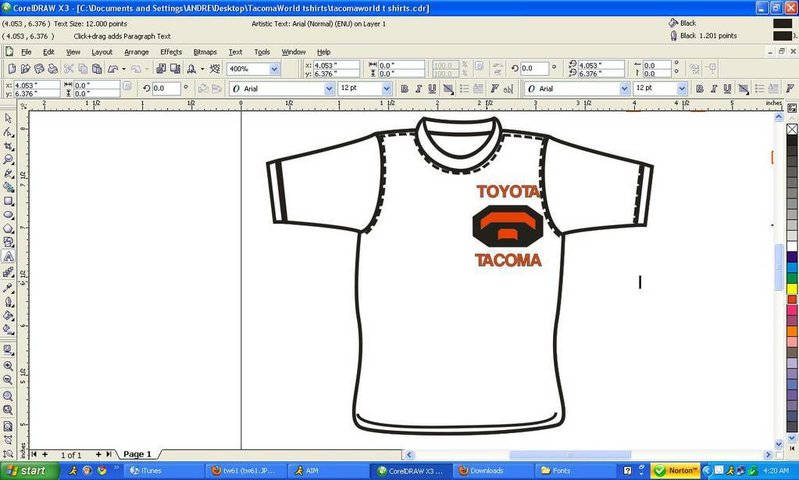Screen dimensions: 799x480
Task: Toggle Italic in first text bar
Action: (x=418, y=89)
